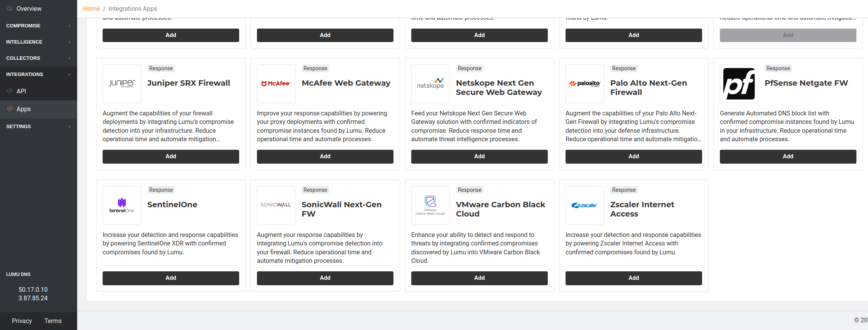Viewport: 868px width, 330px height.
Task: Click the SonicWall logo thumbnail
Action: tap(276, 205)
